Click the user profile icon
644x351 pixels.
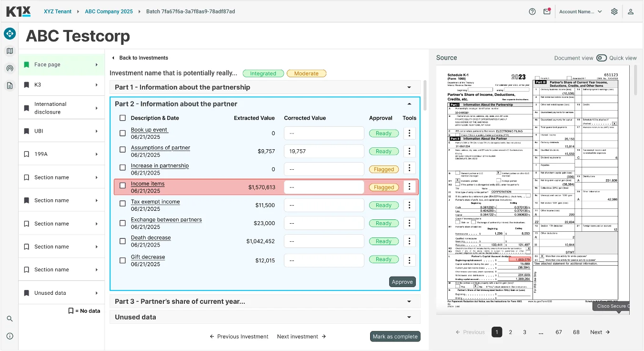pos(630,11)
